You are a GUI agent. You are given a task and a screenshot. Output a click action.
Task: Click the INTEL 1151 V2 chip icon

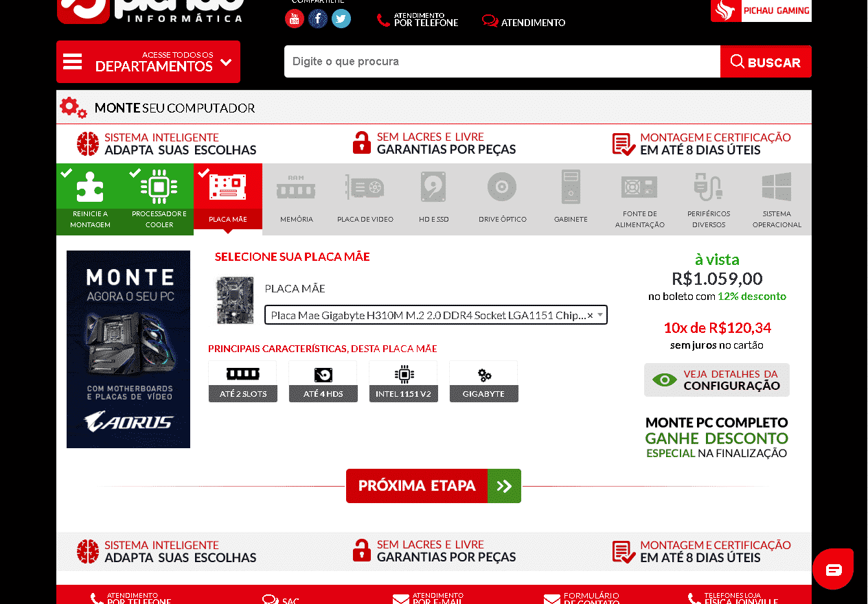pyautogui.click(x=404, y=374)
